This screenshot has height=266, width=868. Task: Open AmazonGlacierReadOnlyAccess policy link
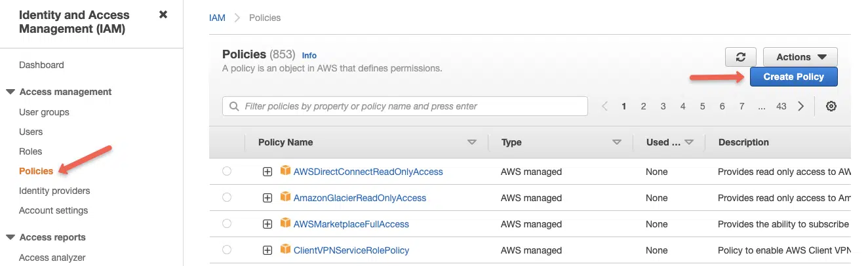coord(360,198)
